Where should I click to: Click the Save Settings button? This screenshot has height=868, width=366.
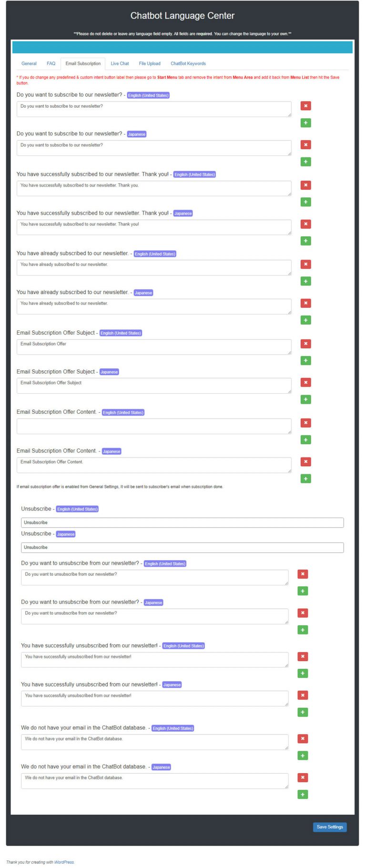(x=330, y=827)
